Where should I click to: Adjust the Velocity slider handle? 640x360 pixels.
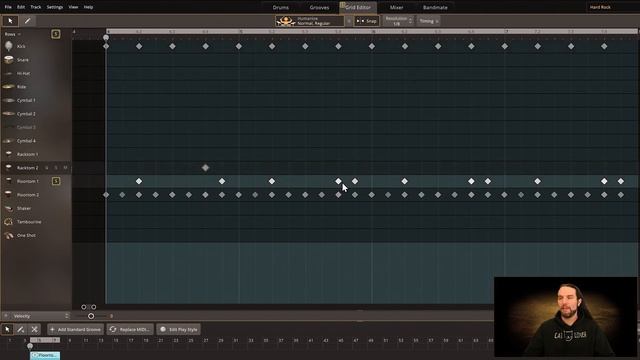91,316
